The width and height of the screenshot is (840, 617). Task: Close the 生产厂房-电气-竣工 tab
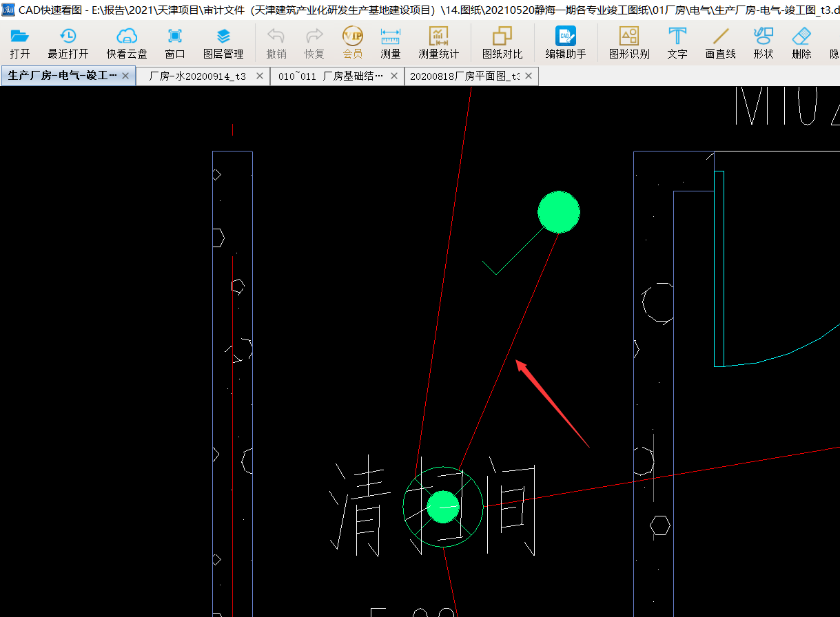[x=125, y=76]
